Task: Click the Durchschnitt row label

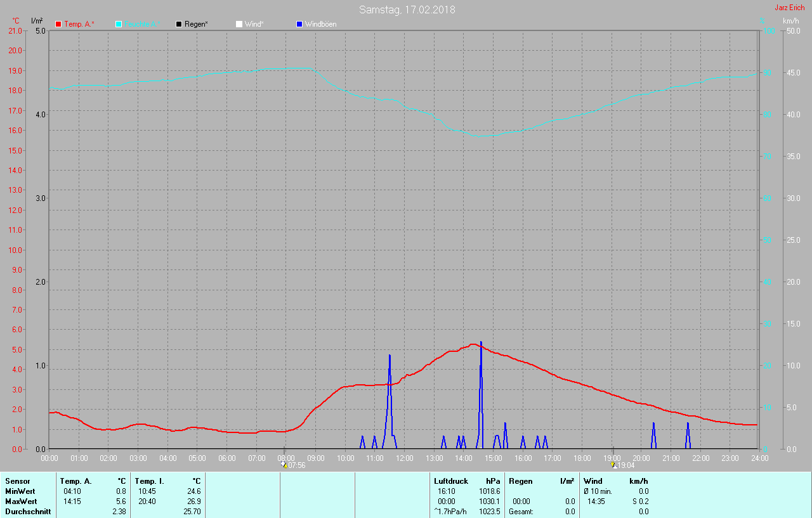Action: (28, 512)
